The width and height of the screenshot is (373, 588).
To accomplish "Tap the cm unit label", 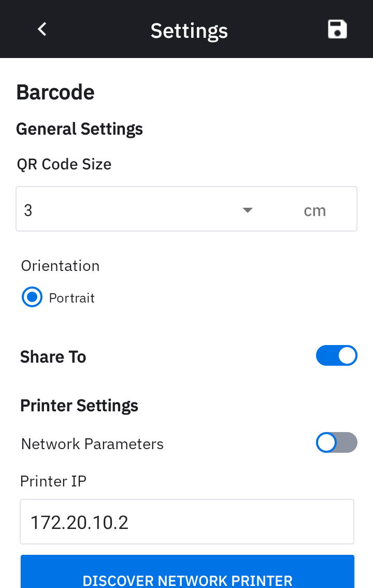I will pyautogui.click(x=314, y=211).
